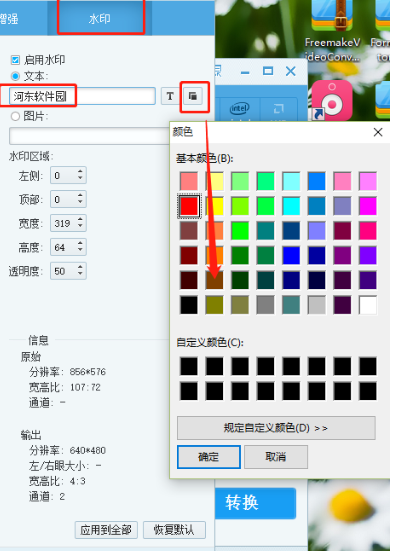
Task: Pick the bright lime green swatch in third row
Action: [240, 231]
